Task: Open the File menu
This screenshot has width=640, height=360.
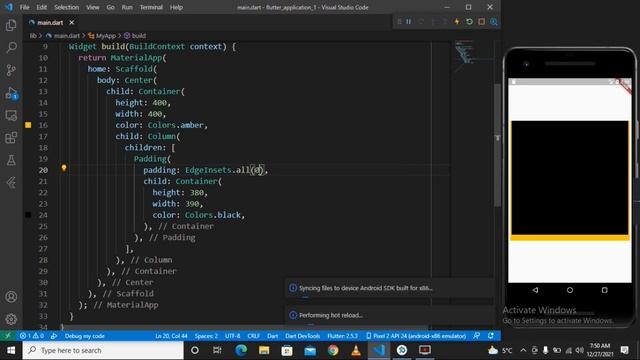Action: tap(24, 7)
